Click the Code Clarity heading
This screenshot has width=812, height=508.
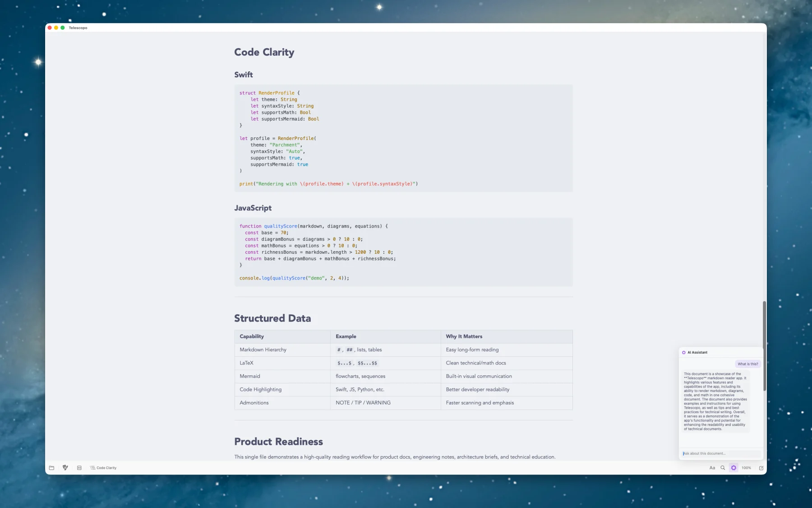click(264, 52)
